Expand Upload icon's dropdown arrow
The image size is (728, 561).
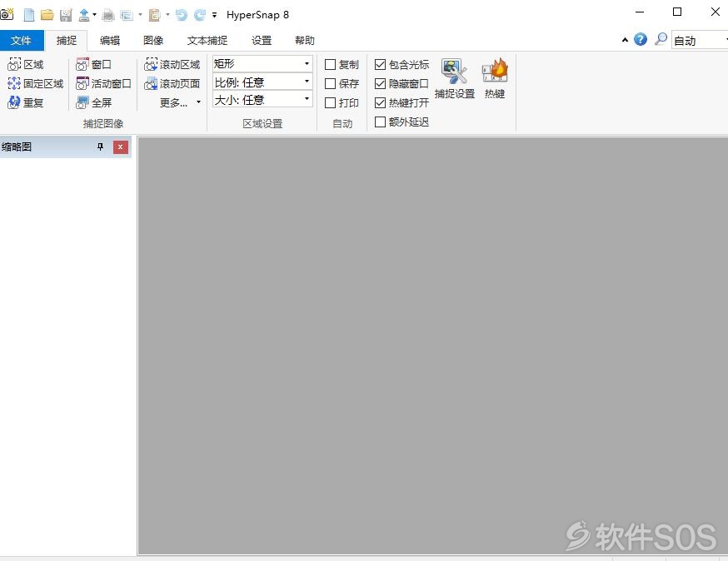point(94,15)
